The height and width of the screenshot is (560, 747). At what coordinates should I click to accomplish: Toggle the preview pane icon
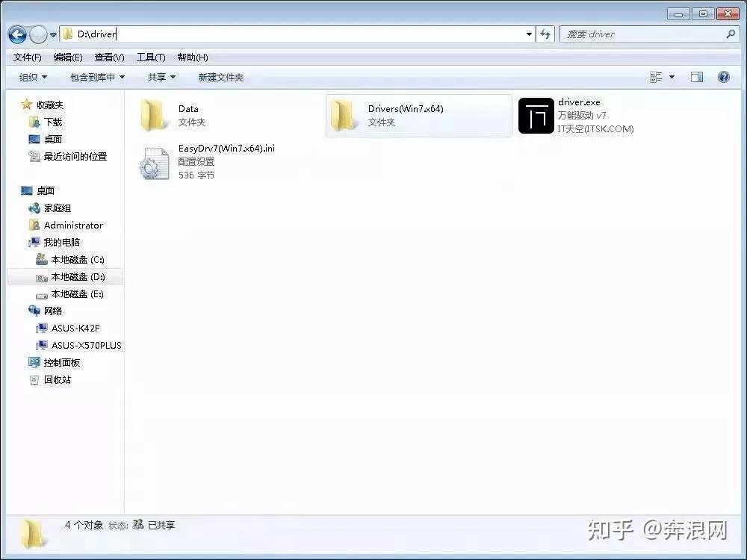pos(697,77)
